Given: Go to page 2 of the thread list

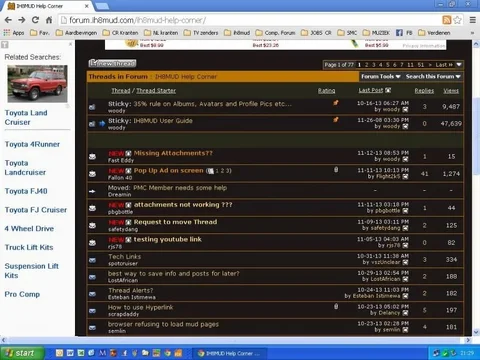Looking at the screenshot, I should (x=366, y=65).
